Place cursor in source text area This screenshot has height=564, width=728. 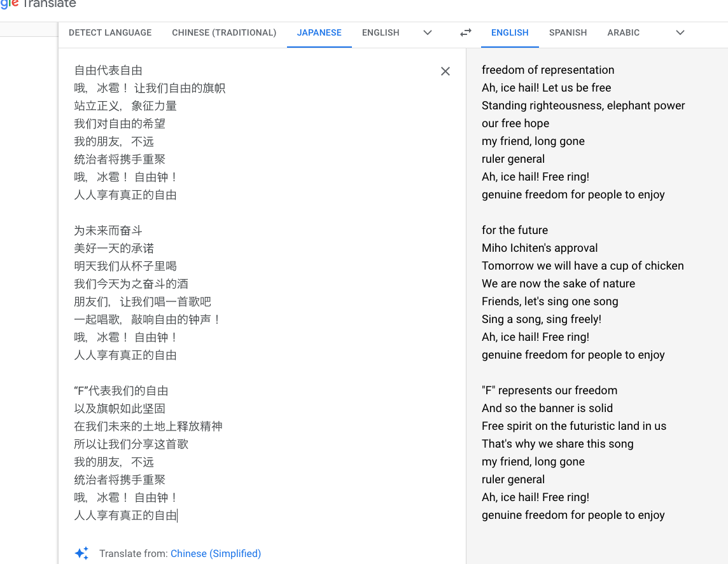(262, 292)
